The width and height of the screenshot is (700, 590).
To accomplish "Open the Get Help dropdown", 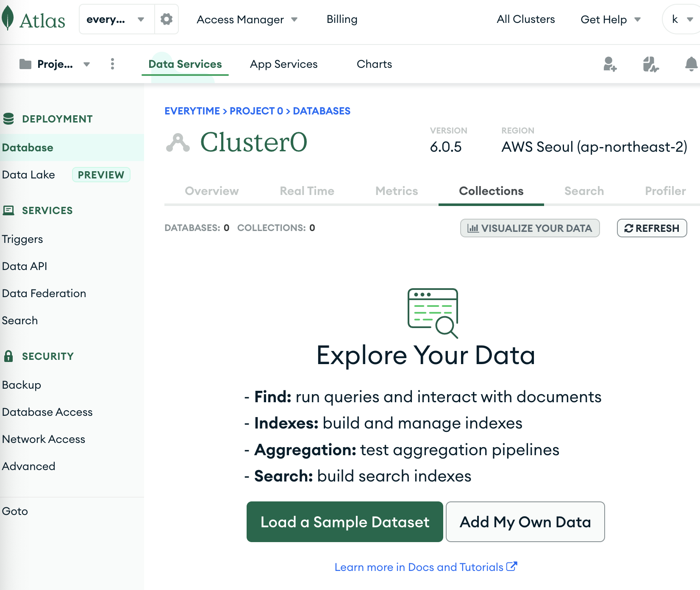I will [611, 19].
